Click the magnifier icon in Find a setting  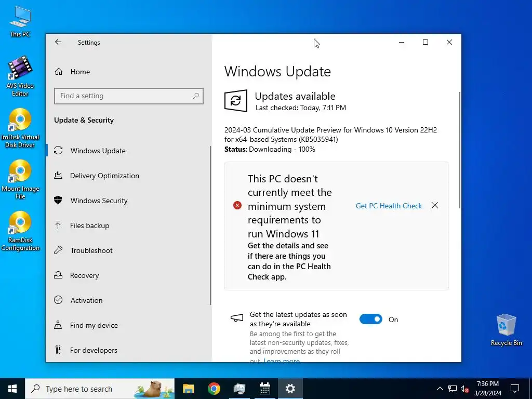click(x=196, y=96)
